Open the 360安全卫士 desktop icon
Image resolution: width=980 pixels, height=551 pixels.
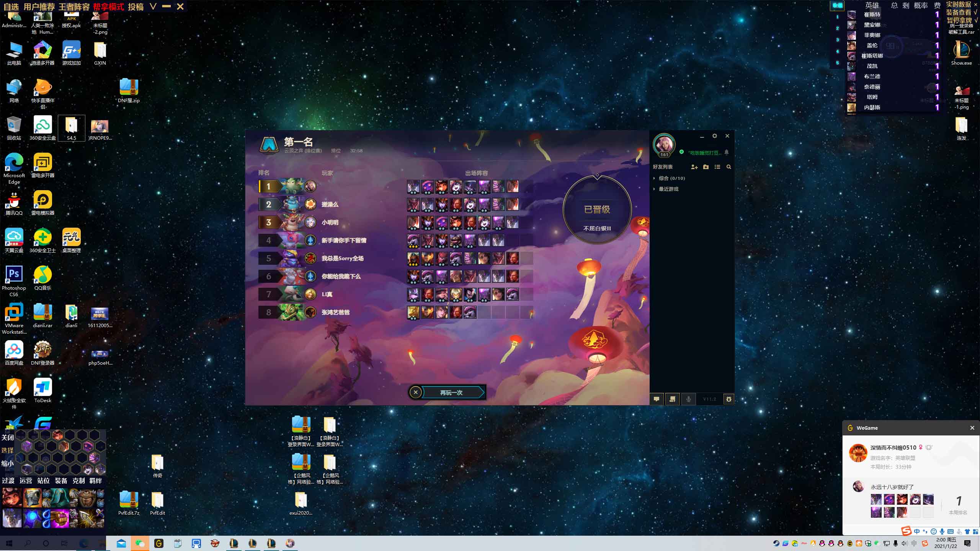42,240
